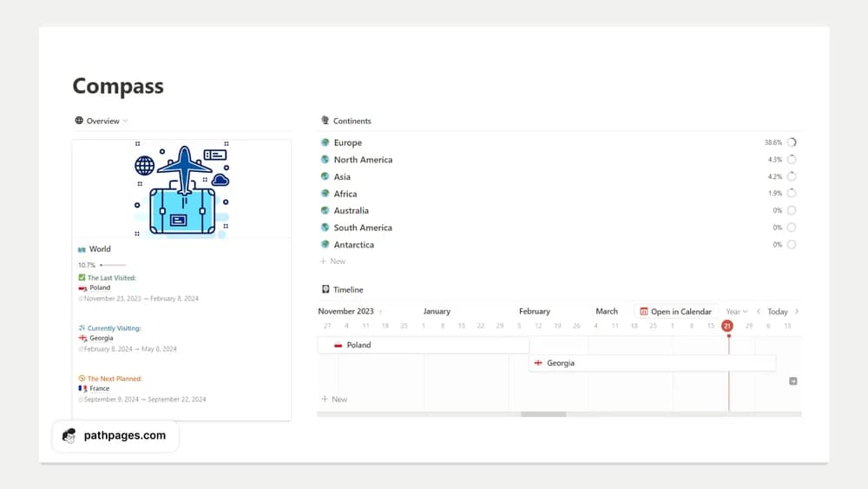Click The Last Visited checkmark icon
The width and height of the screenshot is (868, 489).
point(82,277)
